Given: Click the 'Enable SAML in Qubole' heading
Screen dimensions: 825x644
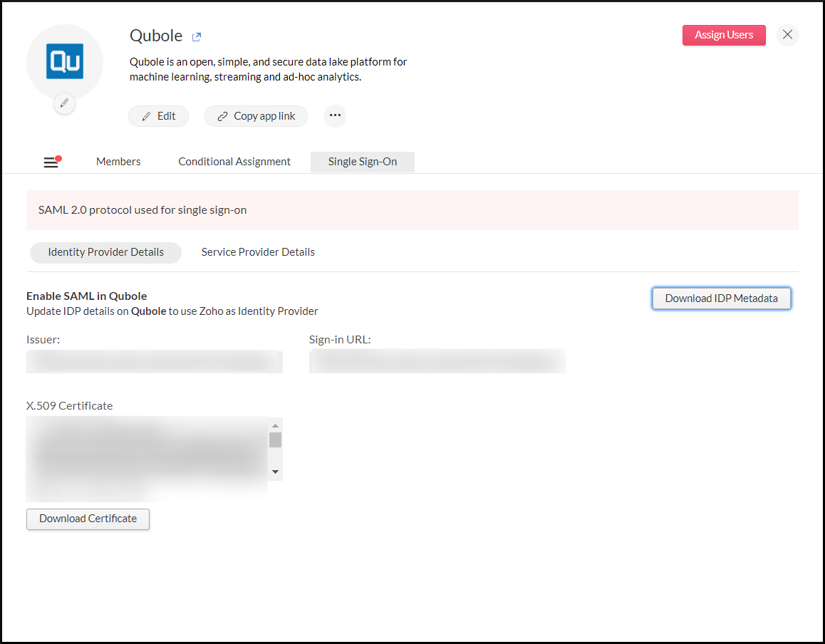Looking at the screenshot, I should 87,296.
